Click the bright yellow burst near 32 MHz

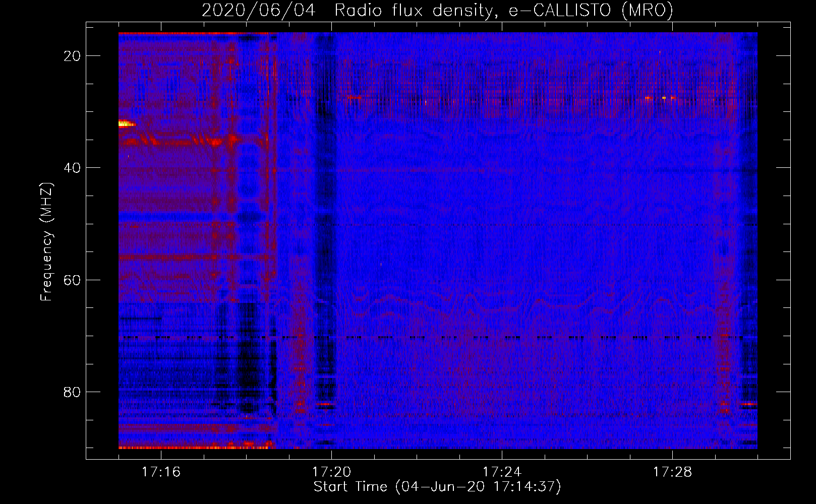126,123
